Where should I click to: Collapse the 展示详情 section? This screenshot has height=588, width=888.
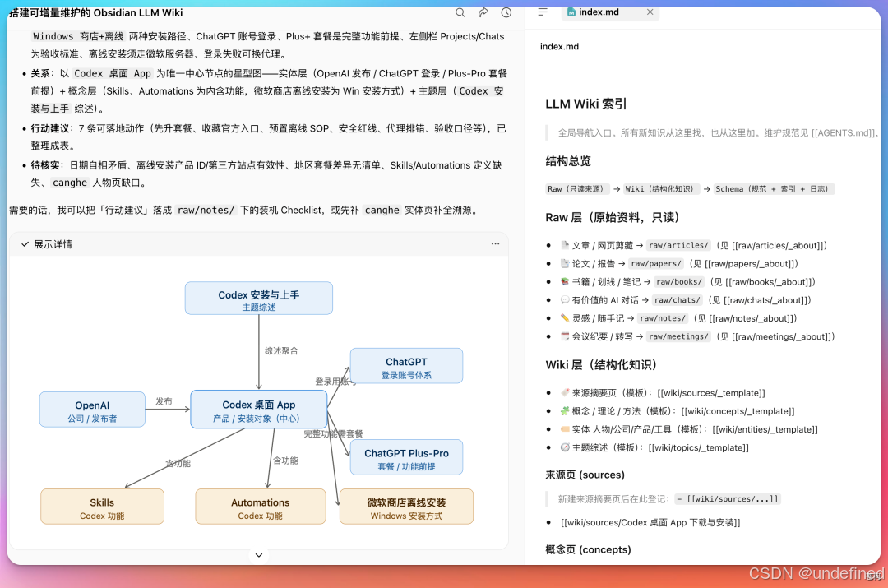point(46,244)
